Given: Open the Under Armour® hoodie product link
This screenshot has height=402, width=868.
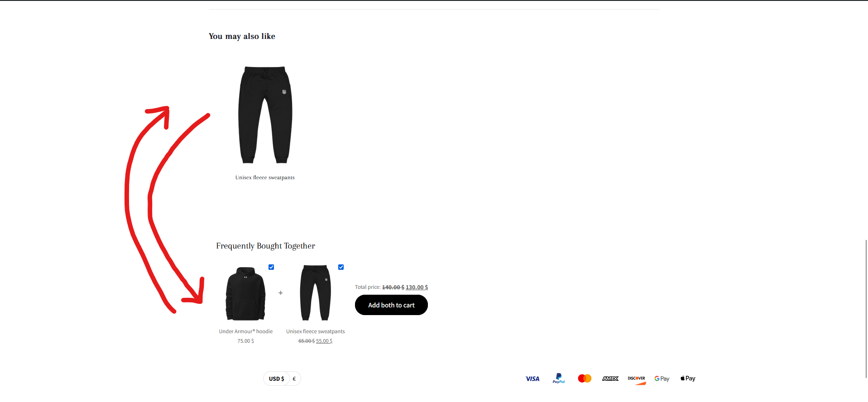Looking at the screenshot, I should (246, 331).
